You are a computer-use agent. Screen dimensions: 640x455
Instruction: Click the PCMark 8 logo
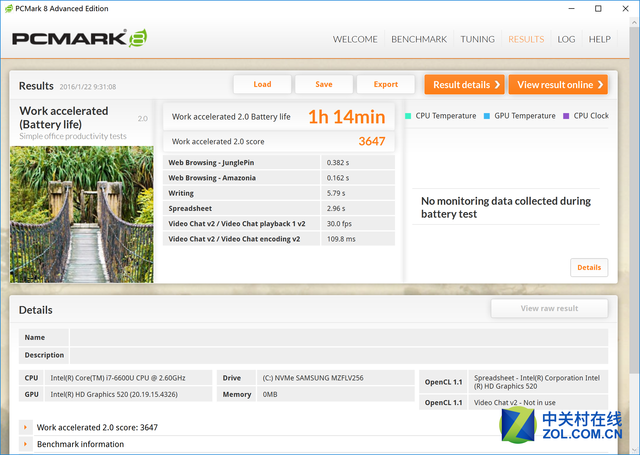coord(80,38)
